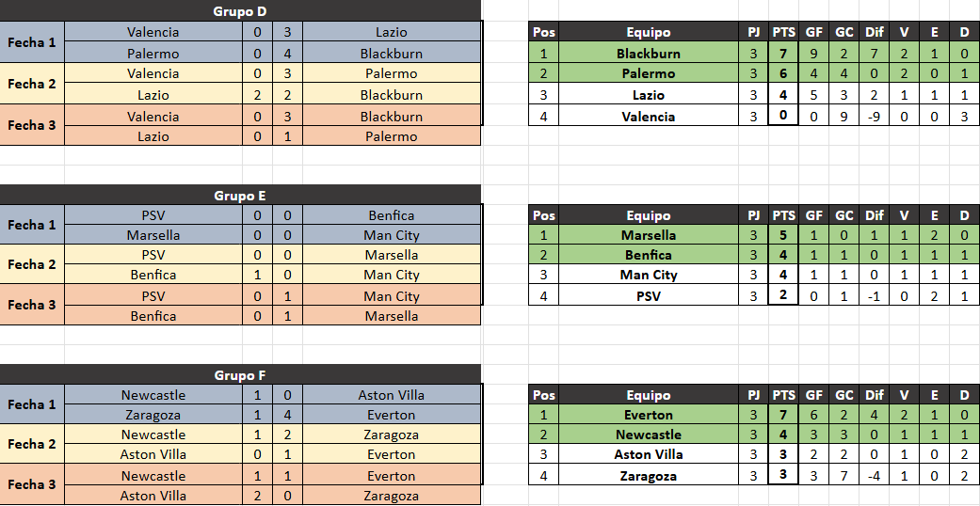Viewport: 980px width, 506px height.
Task: Click Zaragoza's -4 goal difference cell
Action: coord(875,475)
